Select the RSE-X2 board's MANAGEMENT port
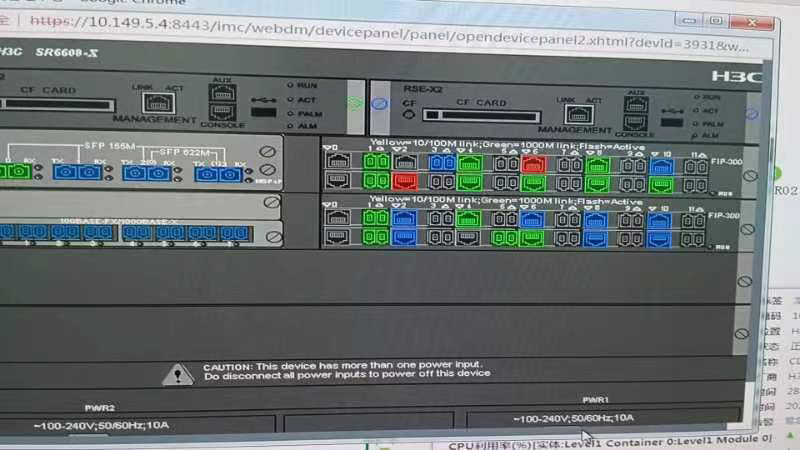 (578, 115)
